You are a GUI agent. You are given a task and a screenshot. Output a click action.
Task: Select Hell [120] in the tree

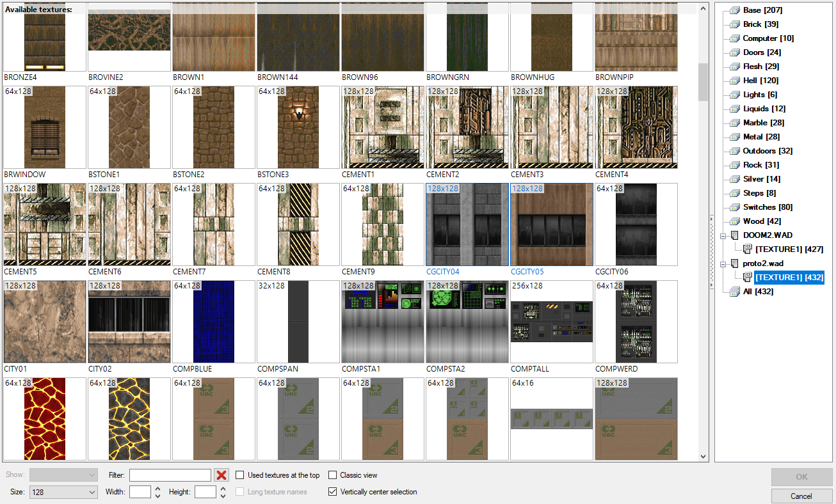tap(760, 81)
